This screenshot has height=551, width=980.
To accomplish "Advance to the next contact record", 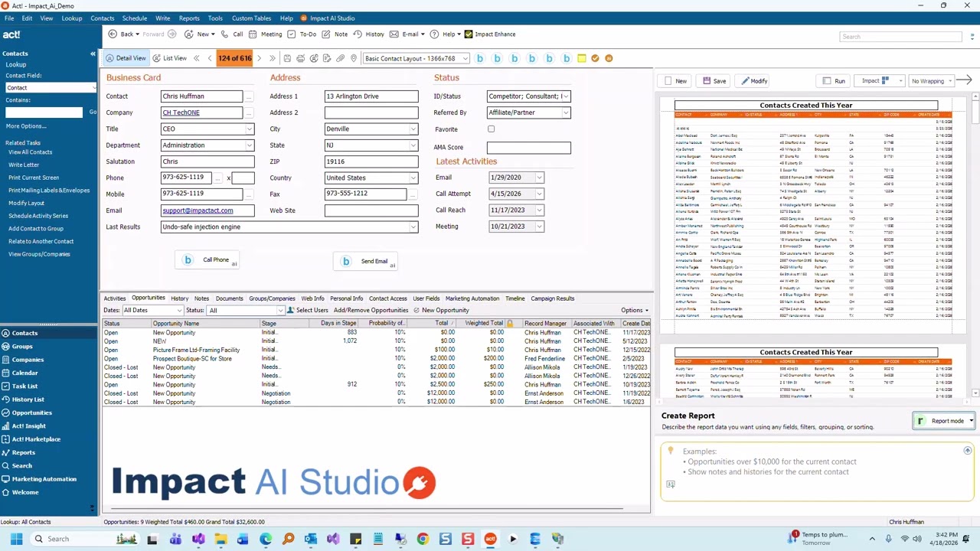I will (x=259, y=58).
